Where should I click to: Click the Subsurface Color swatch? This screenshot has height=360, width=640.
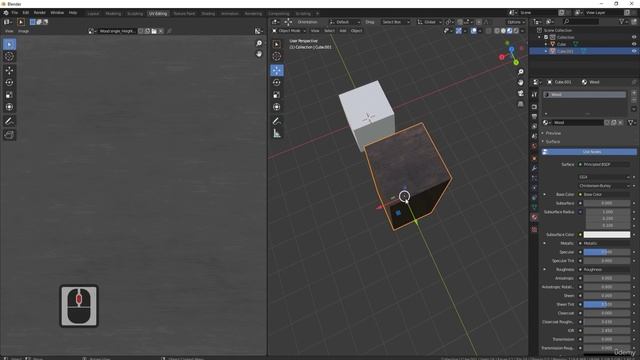(x=607, y=235)
